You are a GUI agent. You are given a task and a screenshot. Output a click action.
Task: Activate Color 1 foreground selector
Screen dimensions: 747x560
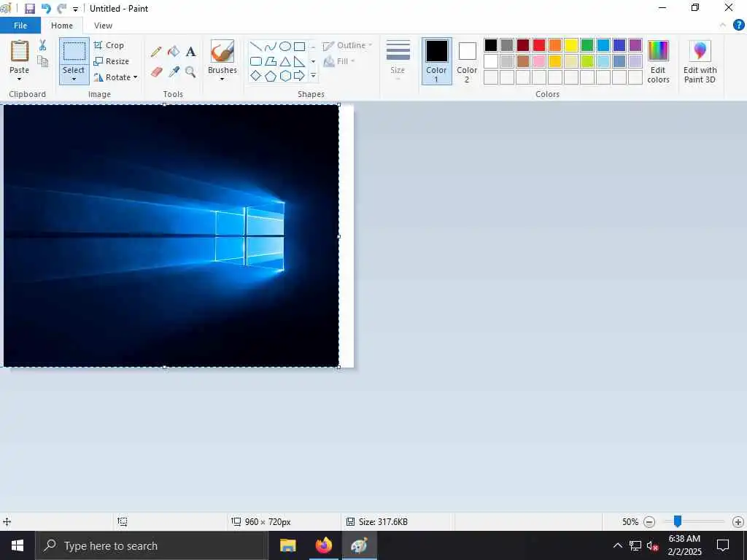tap(436, 61)
